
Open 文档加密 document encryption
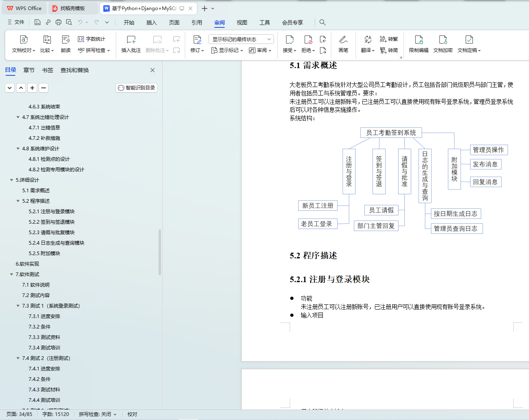point(443,44)
